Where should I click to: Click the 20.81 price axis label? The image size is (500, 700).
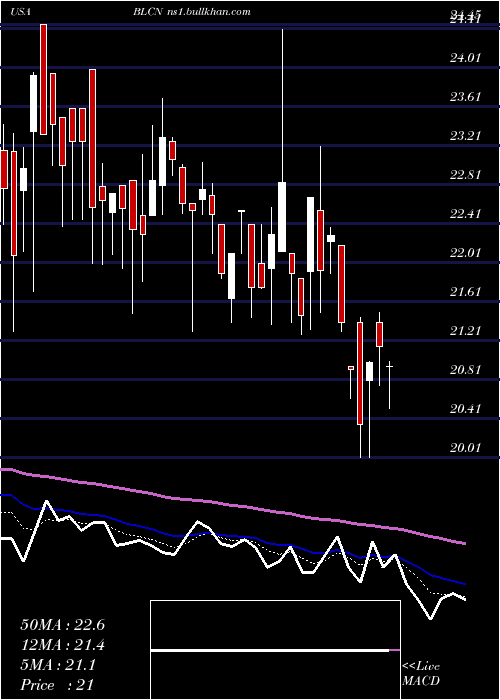[465, 370]
